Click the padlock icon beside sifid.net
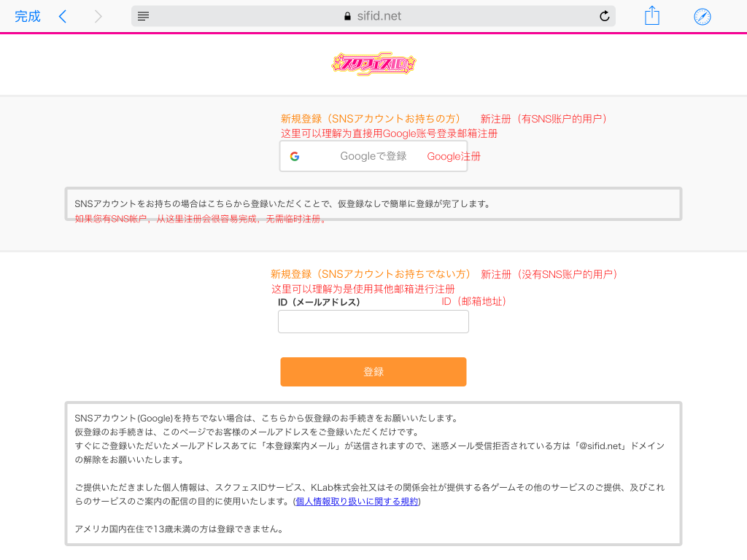747x560 pixels. coord(347,16)
